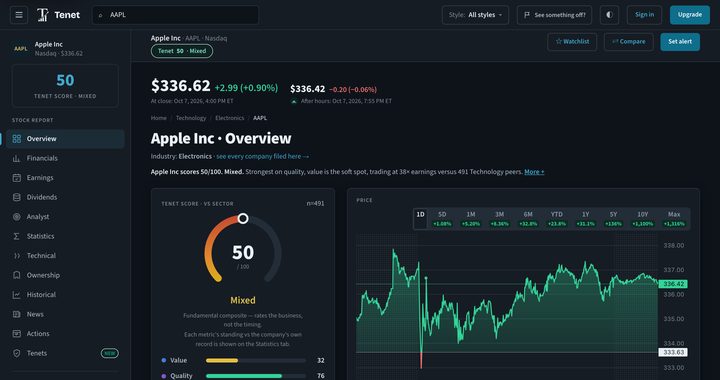Click the News icon in sidebar
Viewport: 720px width, 380px height.
pos(17,314)
